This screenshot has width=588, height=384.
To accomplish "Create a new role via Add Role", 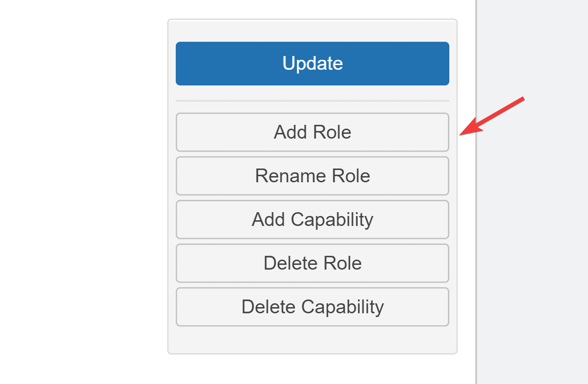I will tap(312, 132).
